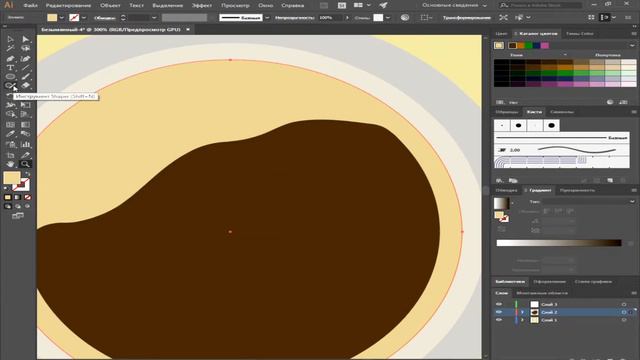Select the Selection tool (black arrow)
The height and width of the screenshot is (360, 640).
click(10, 39)
